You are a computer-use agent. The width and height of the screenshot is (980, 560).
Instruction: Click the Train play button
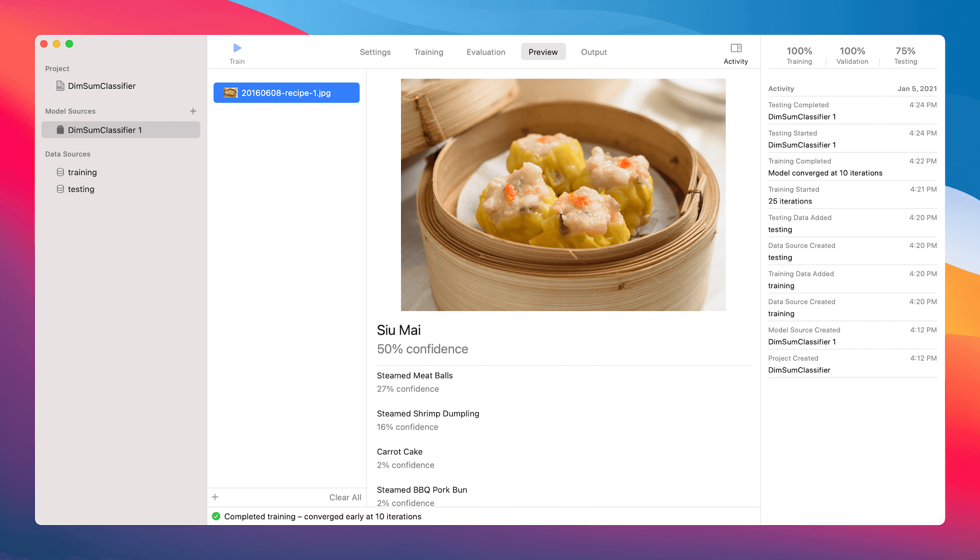tap(237, 48)
